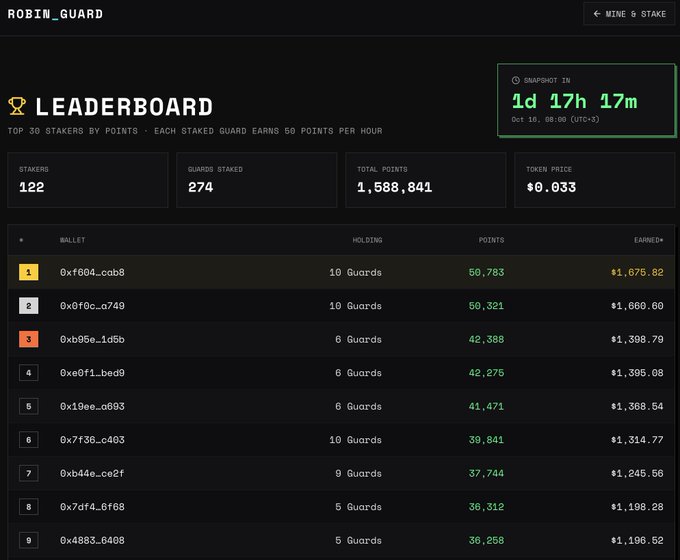Click the rank 6 badge
This screenshot has width=680, height=560.
[x=29, y=440]
